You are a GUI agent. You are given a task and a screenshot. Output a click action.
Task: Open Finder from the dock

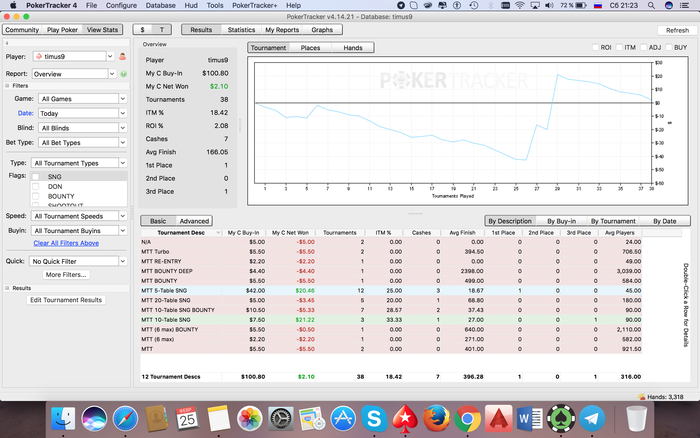[x=63, y=419]
